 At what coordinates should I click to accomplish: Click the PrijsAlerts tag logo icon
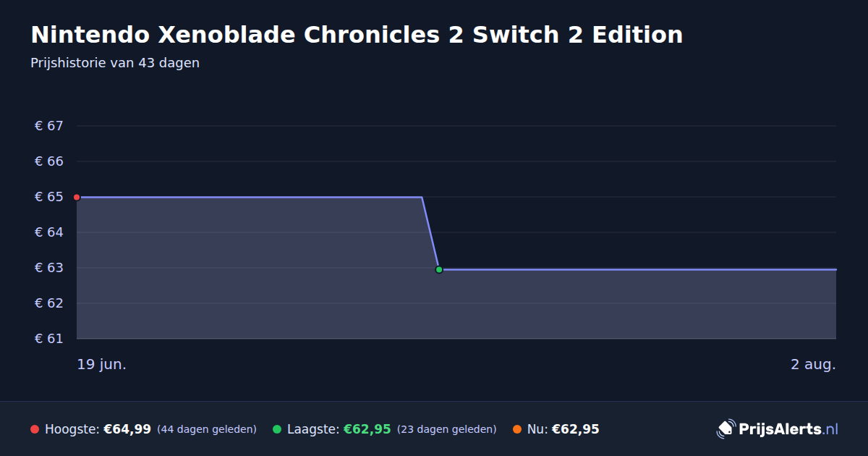tap(726, 428)
